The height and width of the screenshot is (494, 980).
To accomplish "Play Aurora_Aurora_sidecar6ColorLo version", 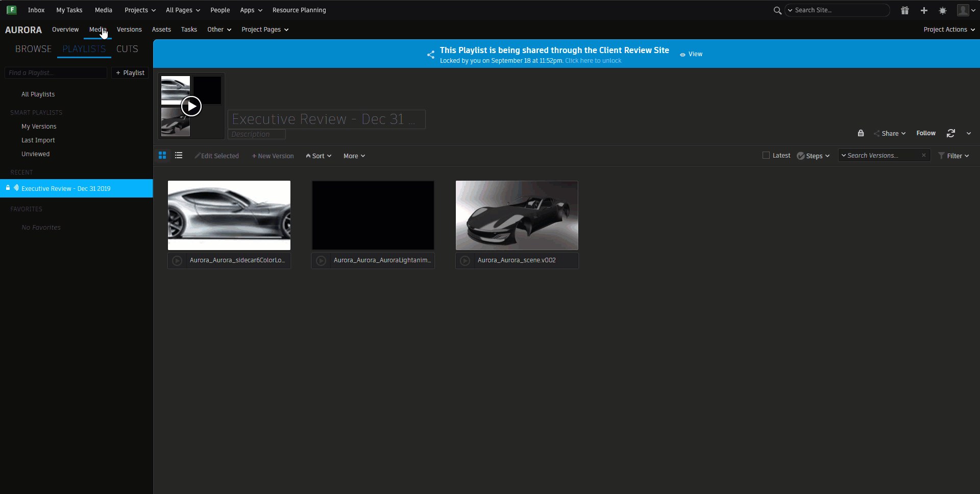I will tap(177, 261).
